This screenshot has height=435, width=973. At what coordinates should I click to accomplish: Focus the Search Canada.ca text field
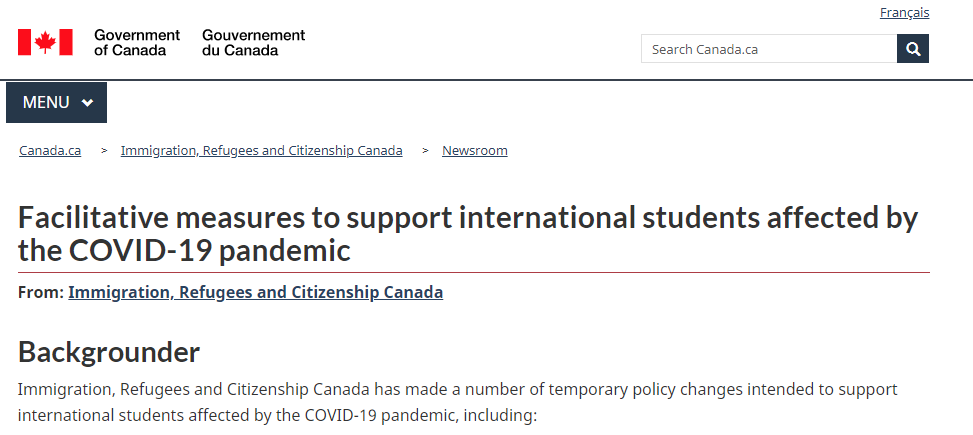(x=769, y=49)
